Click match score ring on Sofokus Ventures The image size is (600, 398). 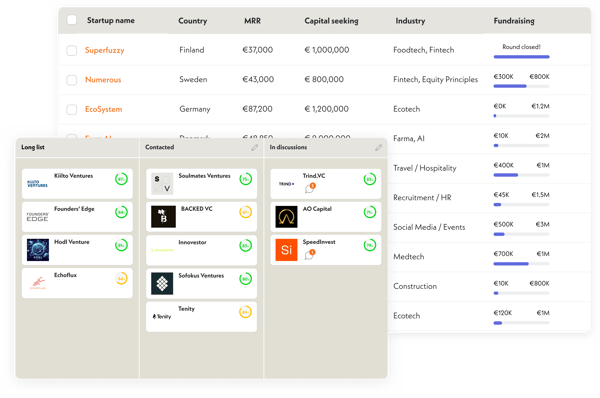coord(246,279)
